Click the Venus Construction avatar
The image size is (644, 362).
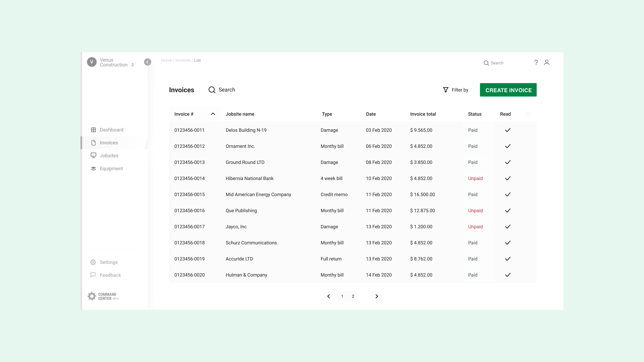tap(92, 62)
